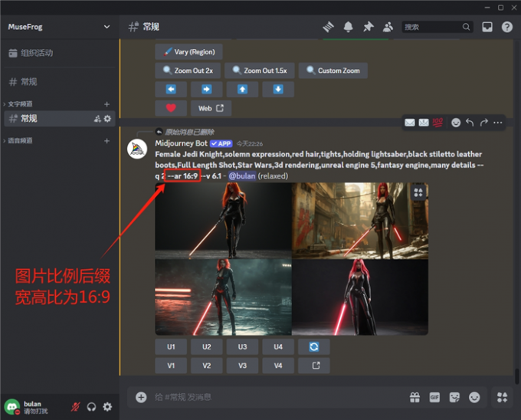Screen dimensions: 521x420
Task: Upscale first image with U1
Action: [x=171, y=347]
